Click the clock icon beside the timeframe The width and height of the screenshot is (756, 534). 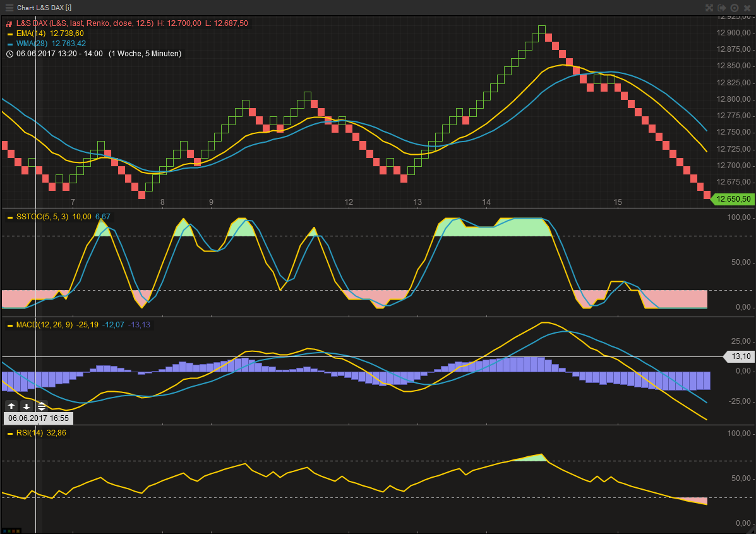point(9,54)
